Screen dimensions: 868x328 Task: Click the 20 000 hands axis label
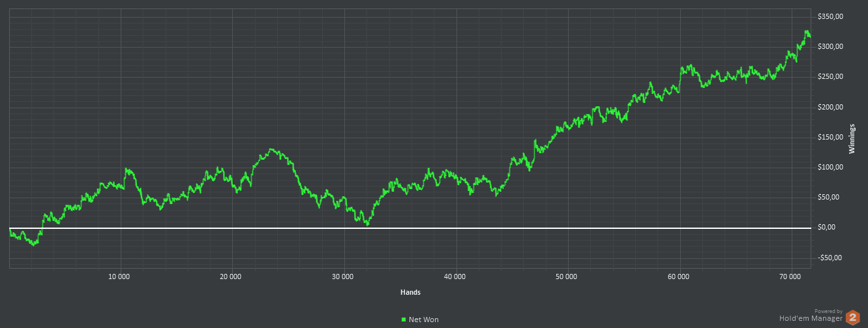(232, 276)
